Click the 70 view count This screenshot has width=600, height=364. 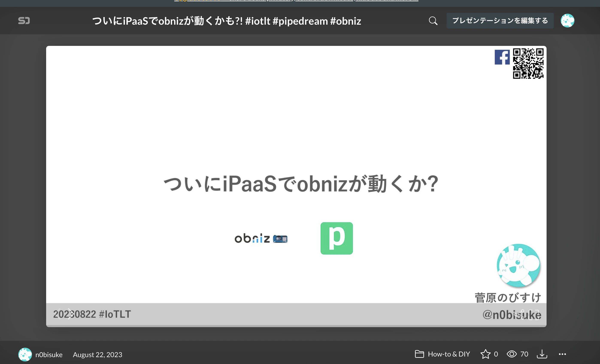click(x=524, y=354)
